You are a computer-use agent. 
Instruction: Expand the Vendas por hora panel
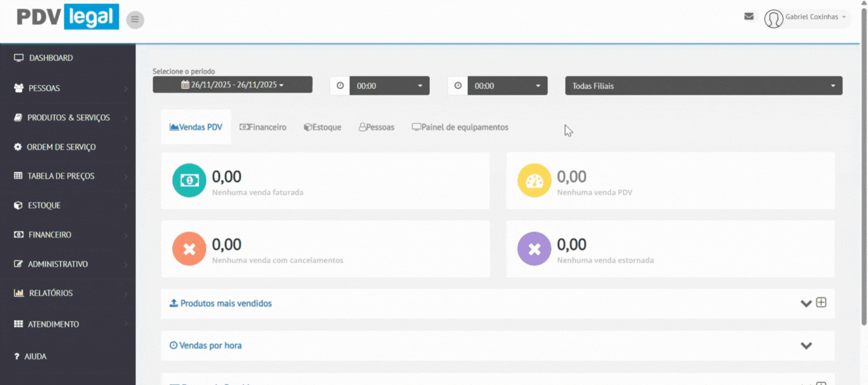[x=806, y=346]
